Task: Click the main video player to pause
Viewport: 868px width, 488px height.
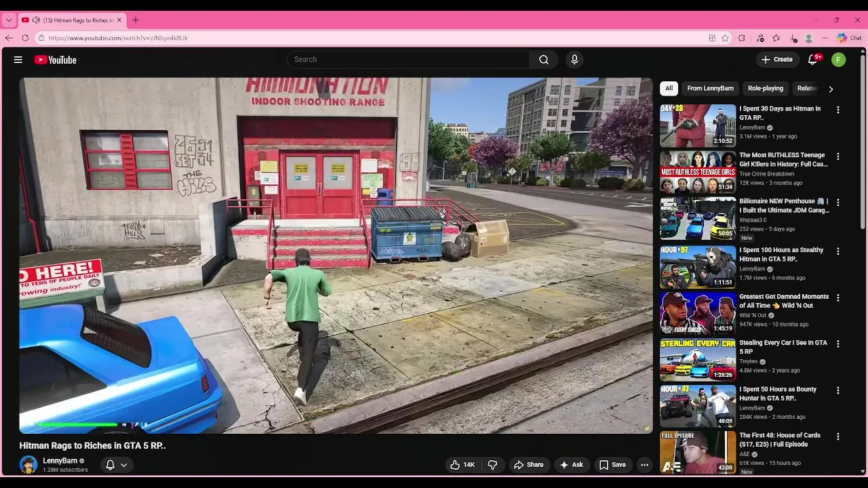Action: pyautogui.click(x=336, y=256)
